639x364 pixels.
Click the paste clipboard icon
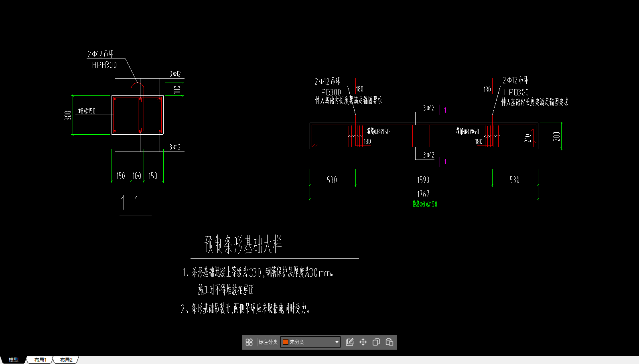click(389, 342)
